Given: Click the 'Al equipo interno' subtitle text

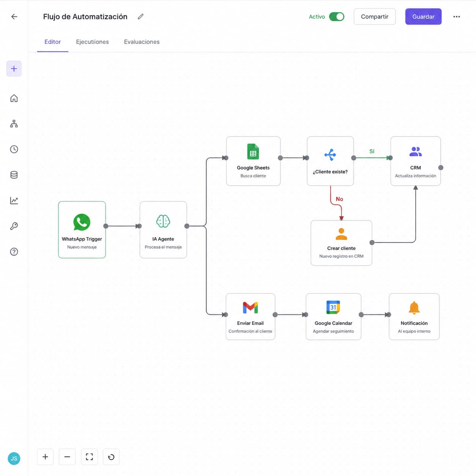Looking at the screenshot, I should click(x=414, y=331).
